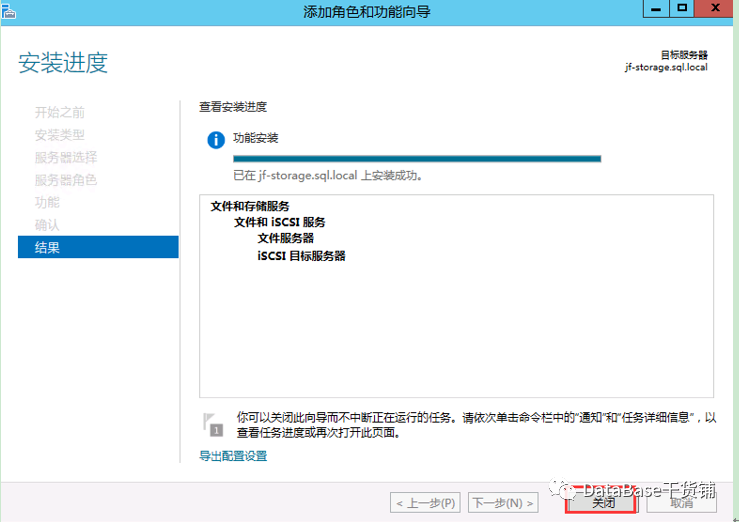The height and width of the screenshot is (522, 739).
Task: Click the 文件和 iSCSI 服务 entry
Action: pos(279,222)
